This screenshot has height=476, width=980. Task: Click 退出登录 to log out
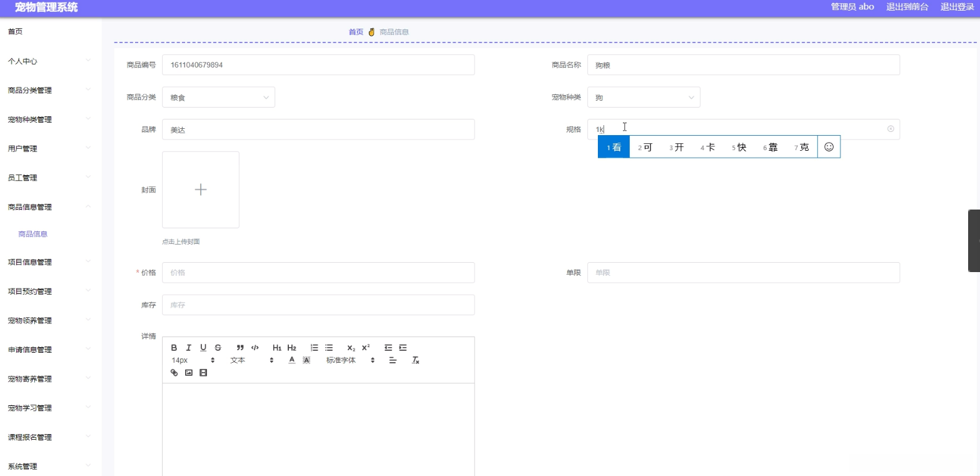957,7
